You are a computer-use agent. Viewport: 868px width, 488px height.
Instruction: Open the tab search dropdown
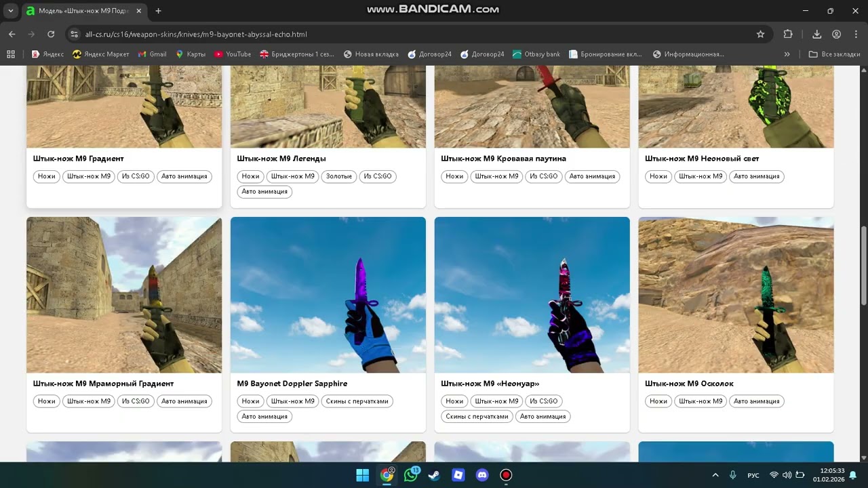coord(11,11)
